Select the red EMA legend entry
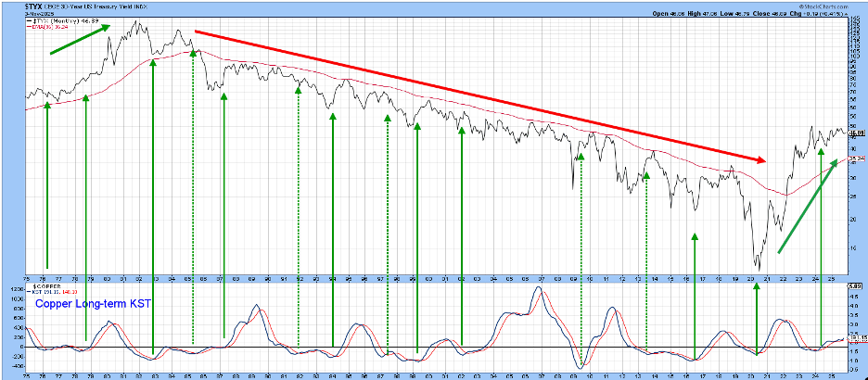Screen dimensions: 868x380 53,27
